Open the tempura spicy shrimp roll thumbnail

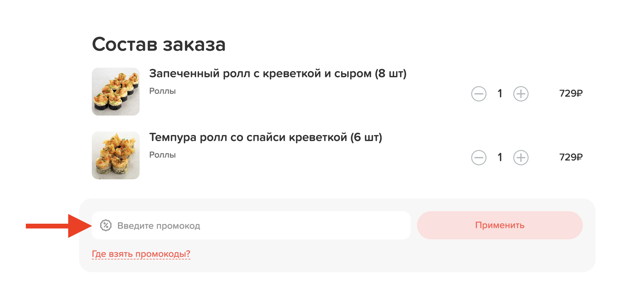point(116,155)
